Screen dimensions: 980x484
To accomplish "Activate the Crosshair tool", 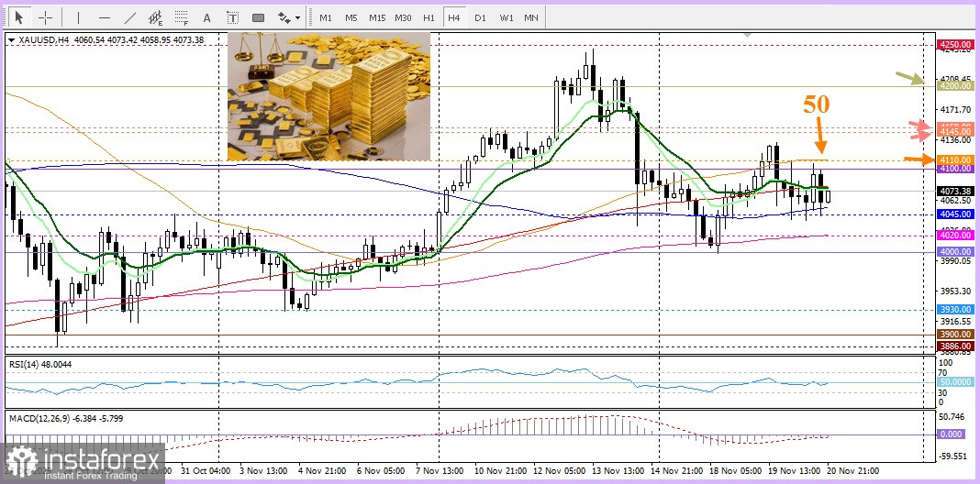I will pos(46,17).
